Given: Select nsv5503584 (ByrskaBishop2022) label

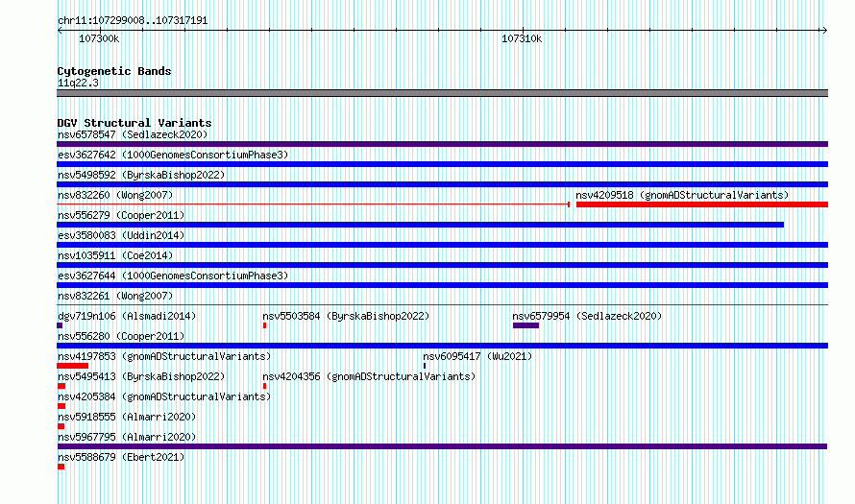Looking at the screenshot, I should 346,316.
